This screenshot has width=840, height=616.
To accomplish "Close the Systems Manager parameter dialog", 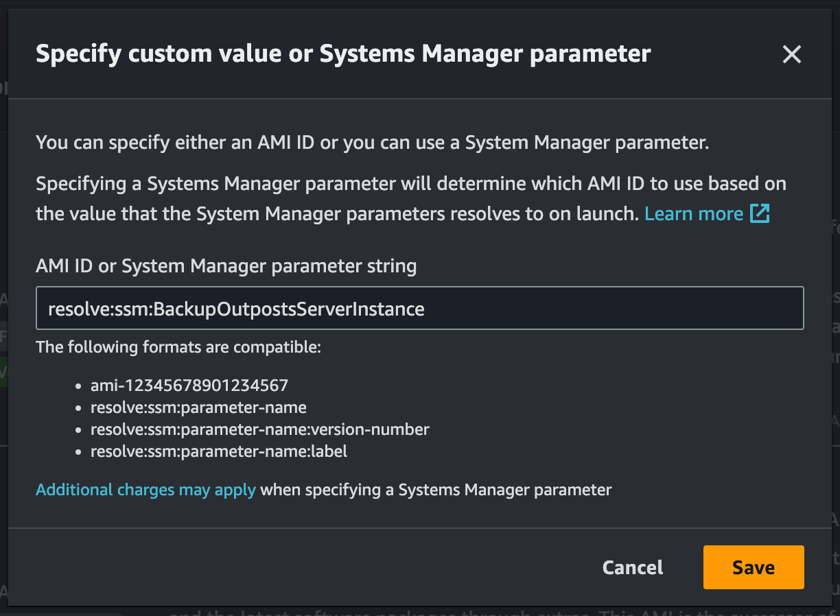I will [791, 55].
